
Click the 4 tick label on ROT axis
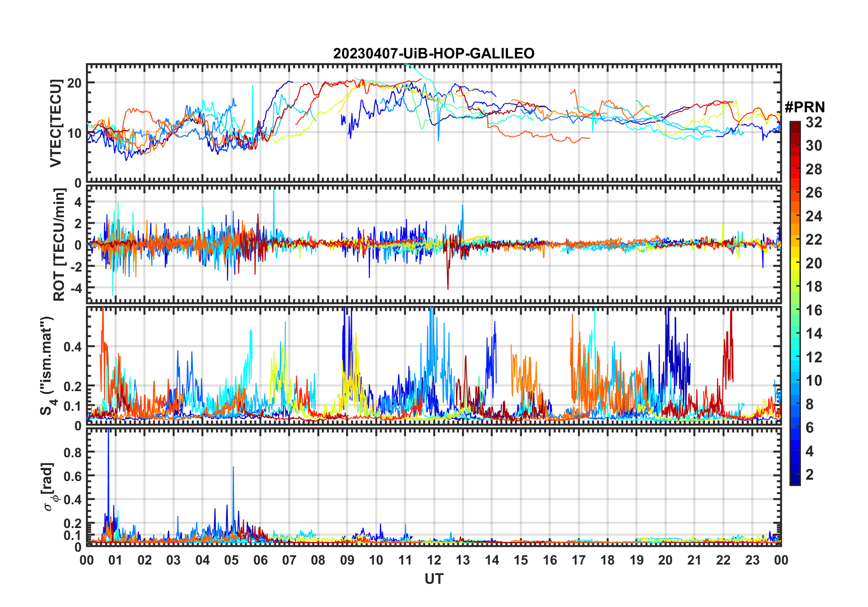tap(78, 202)
